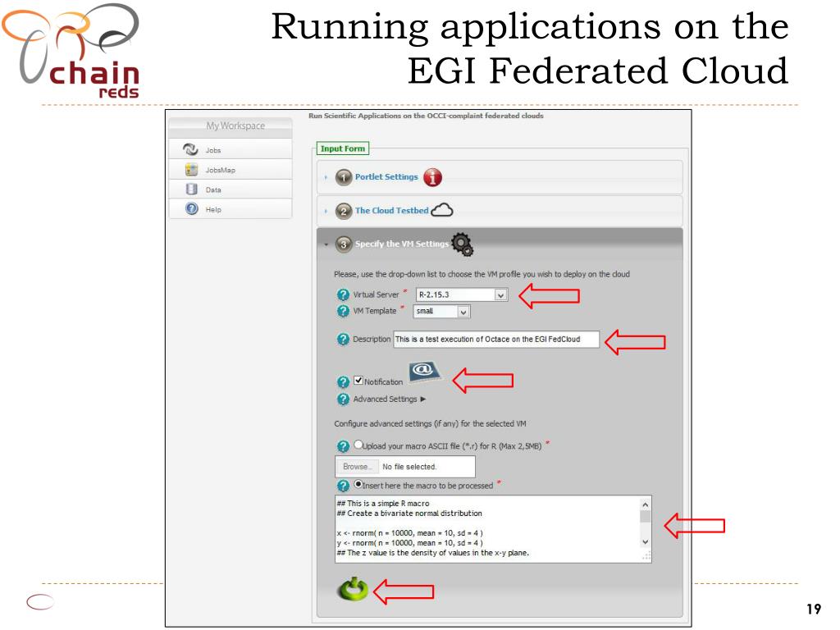Click step 1 number badge

point(344,177)
